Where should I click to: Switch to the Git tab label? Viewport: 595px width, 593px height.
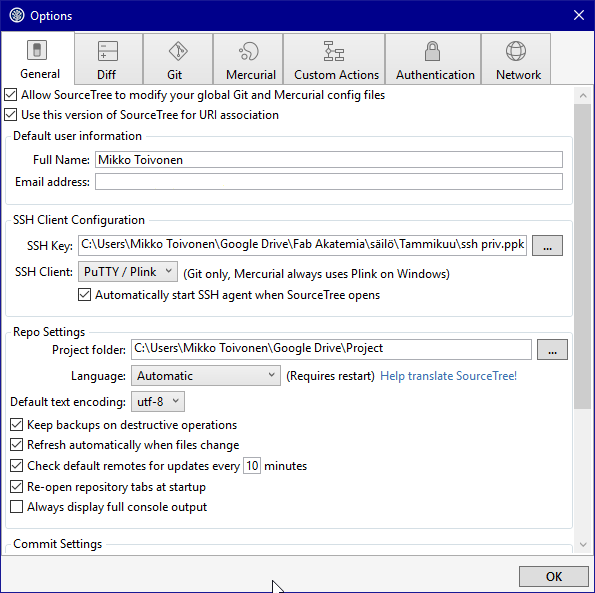(x=175, y=75)
